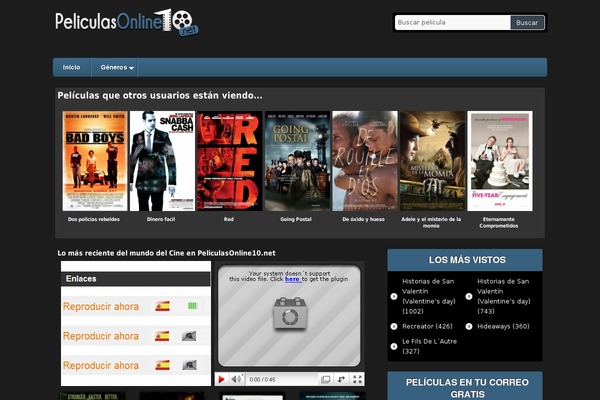The image size is (600, 400).
Task: Open Historias de San Valentín (743)
Action: pyautogui.click(x=504, y=296)
